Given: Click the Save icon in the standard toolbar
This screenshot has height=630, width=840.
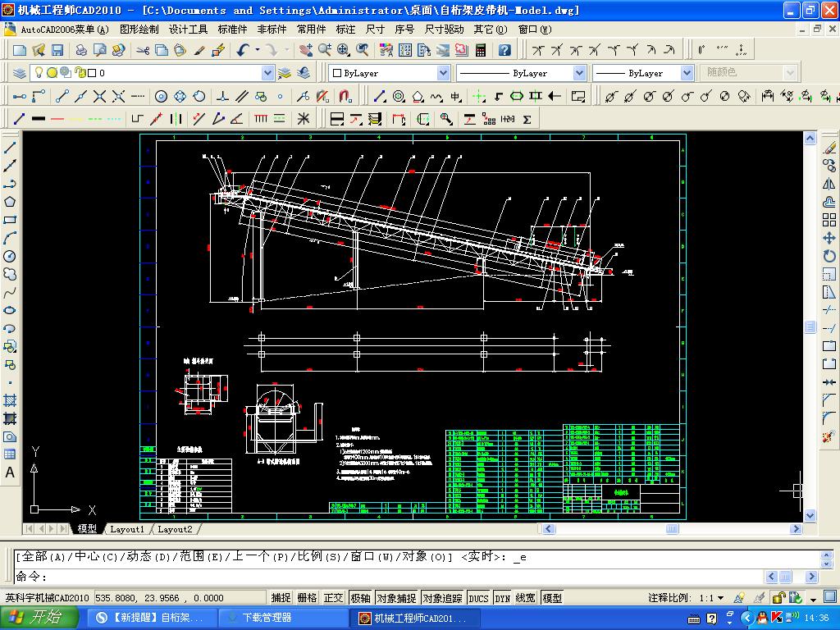Looking at the screenshot, I should tap(57, 50).
